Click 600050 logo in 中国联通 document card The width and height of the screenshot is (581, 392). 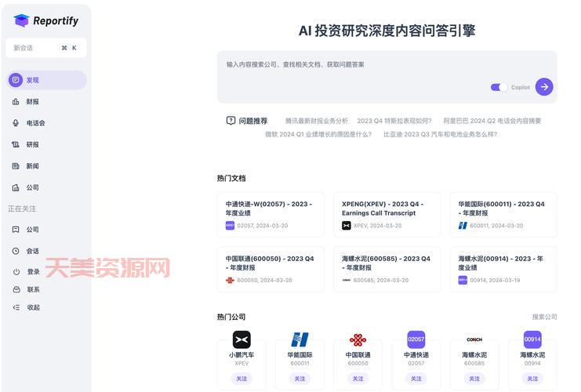pyautogui.click(x=230, y=280)
